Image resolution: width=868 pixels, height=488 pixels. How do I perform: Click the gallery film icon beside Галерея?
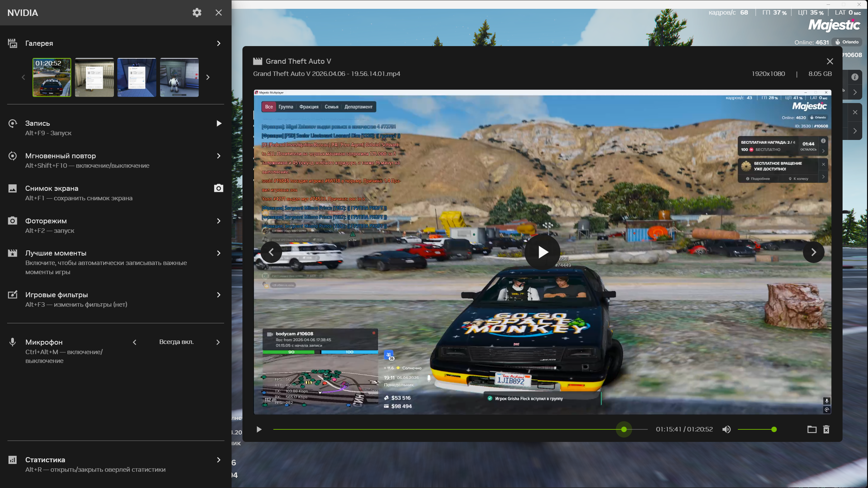tap(13, 43)
